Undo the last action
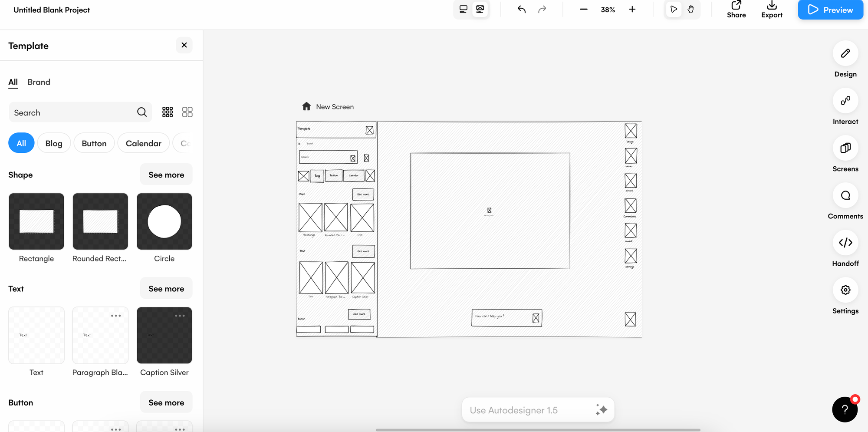The height and width of the screenshot is (432, 868). (522, 10)
